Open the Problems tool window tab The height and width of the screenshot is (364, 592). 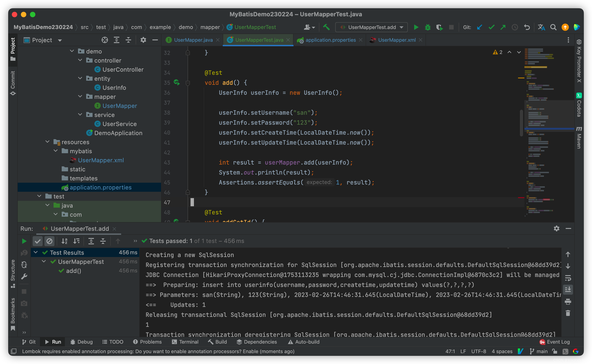click(147, 342)
